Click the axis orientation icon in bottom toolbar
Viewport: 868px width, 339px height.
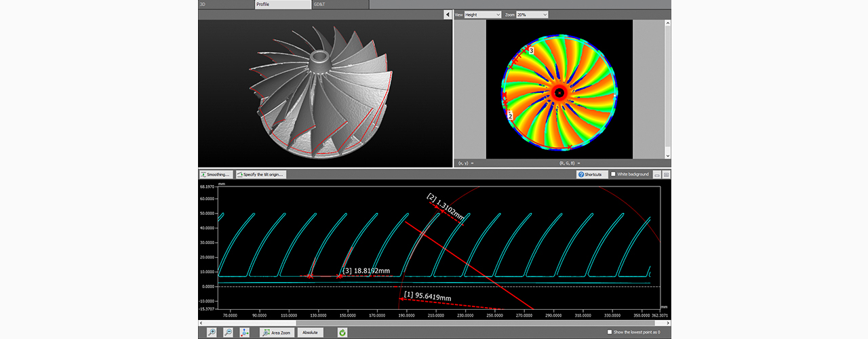(245, 332)
